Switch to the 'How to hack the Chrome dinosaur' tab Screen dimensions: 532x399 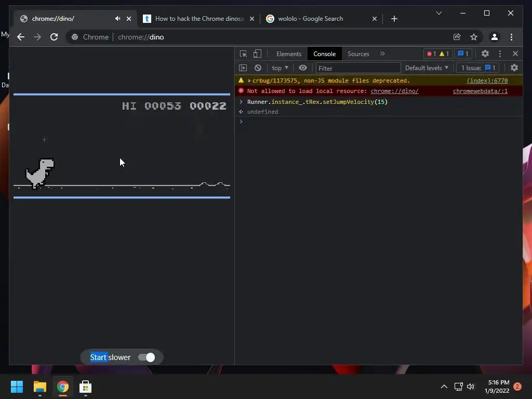(199, 19)
